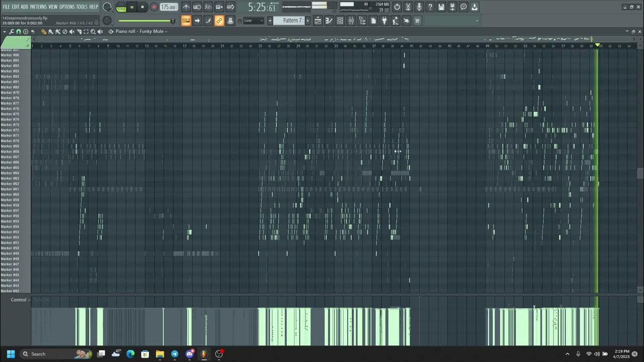Screen dimensions: 644x362
Task: Click the one-click audio recording microphone
Action: [x=419, y=7]
